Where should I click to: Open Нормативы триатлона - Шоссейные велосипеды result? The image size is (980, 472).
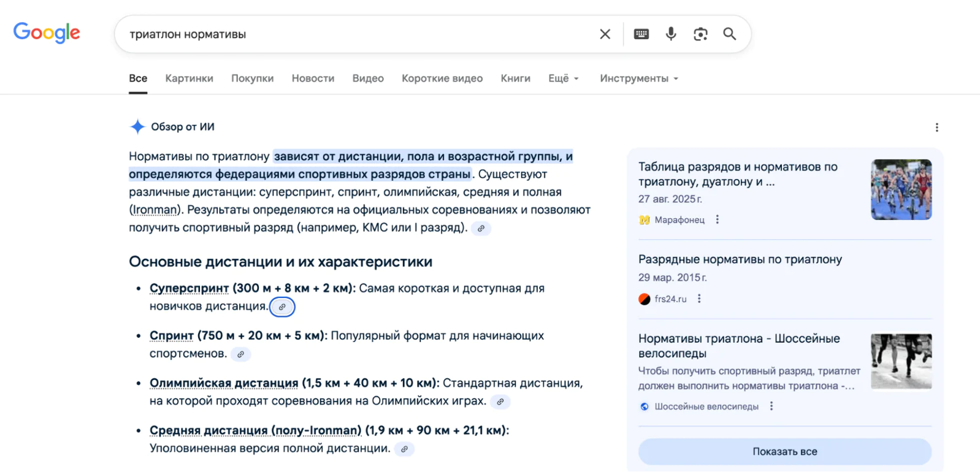click(739, 346)
